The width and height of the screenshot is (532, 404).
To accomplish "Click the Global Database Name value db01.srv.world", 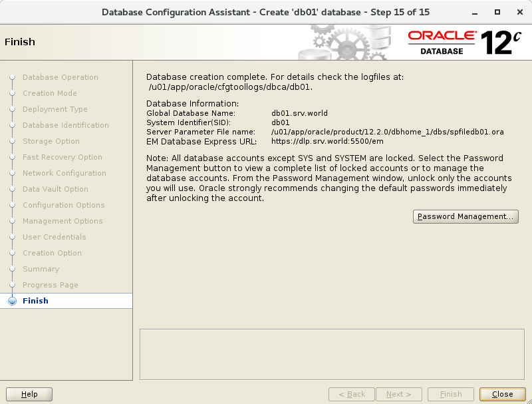I will [x=299, y=113].
